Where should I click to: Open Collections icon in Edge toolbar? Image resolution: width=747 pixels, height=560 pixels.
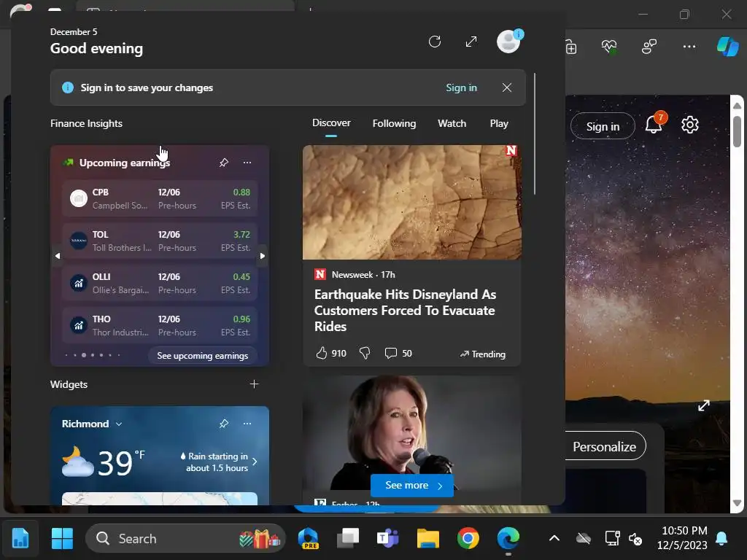pyautogui.click(x=570, y=47)
